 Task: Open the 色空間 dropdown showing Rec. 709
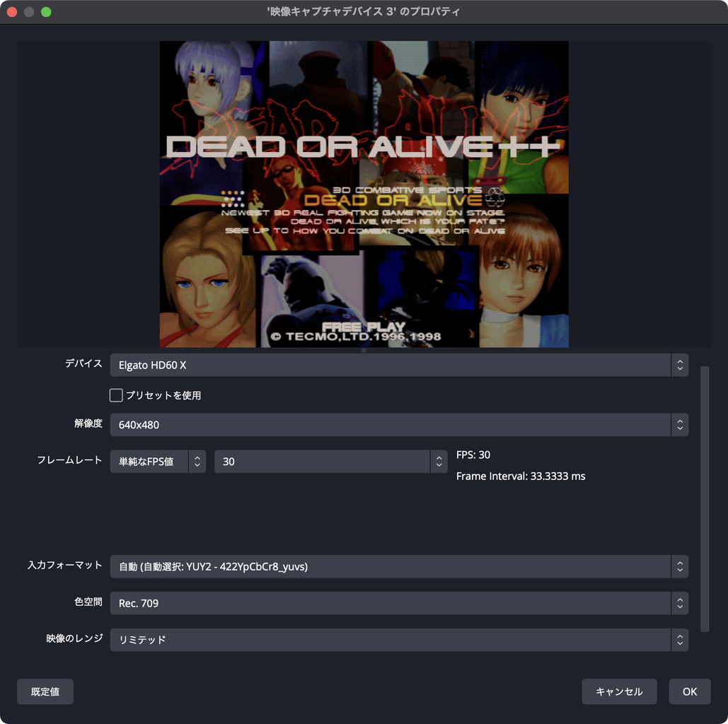point(399,603)
